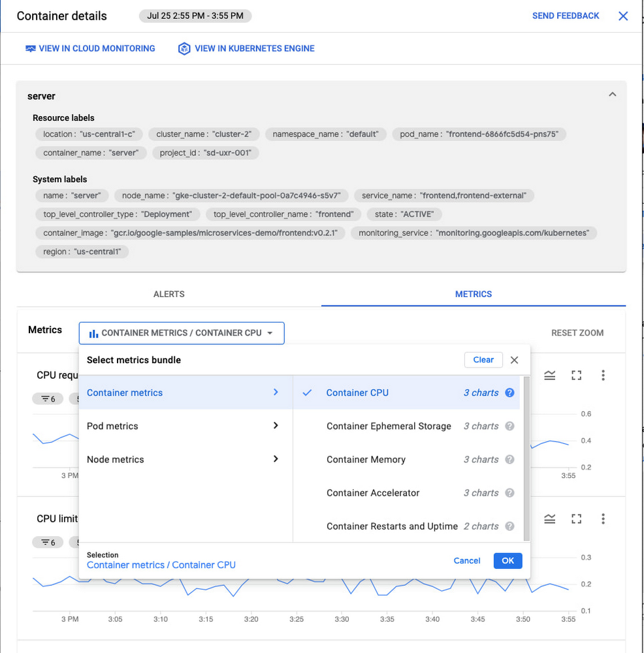Confirm selection with OK button

coord(507,560)
